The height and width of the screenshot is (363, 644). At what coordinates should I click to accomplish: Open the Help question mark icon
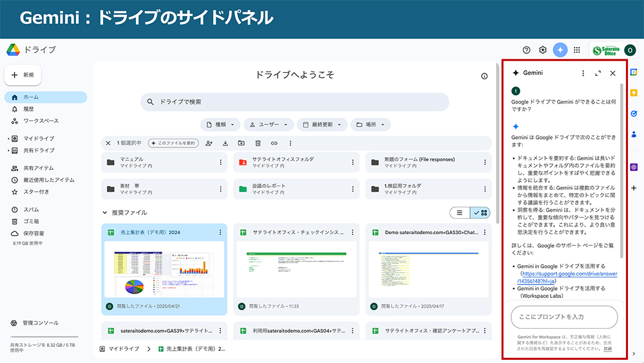coord(526,50)
